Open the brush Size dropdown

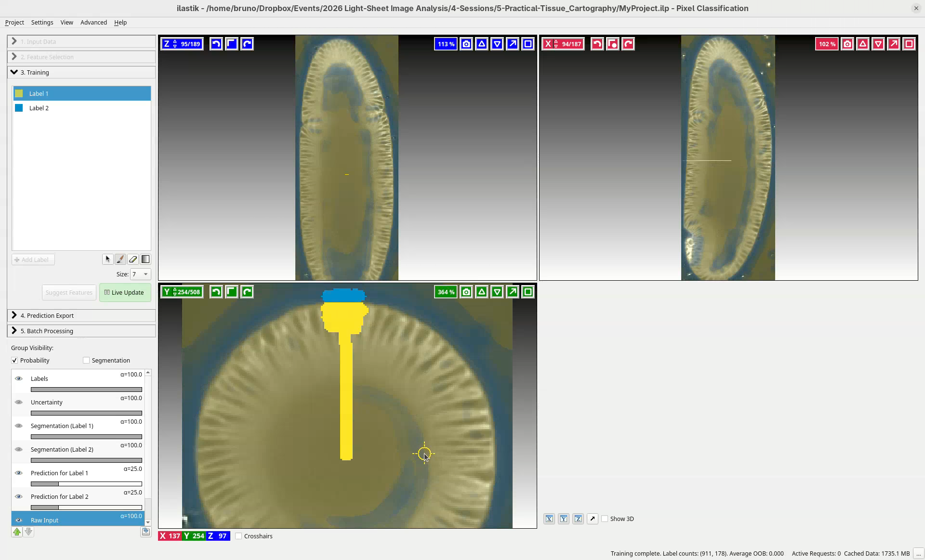pos(140,274)
